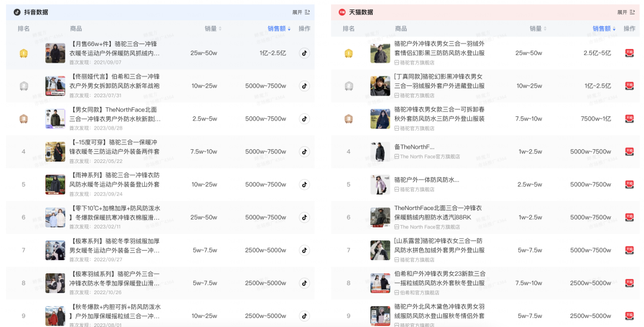The image size is (644, 327).
Task: Expand the 天猫数据 panel with 展开
Action: [626, 13]
